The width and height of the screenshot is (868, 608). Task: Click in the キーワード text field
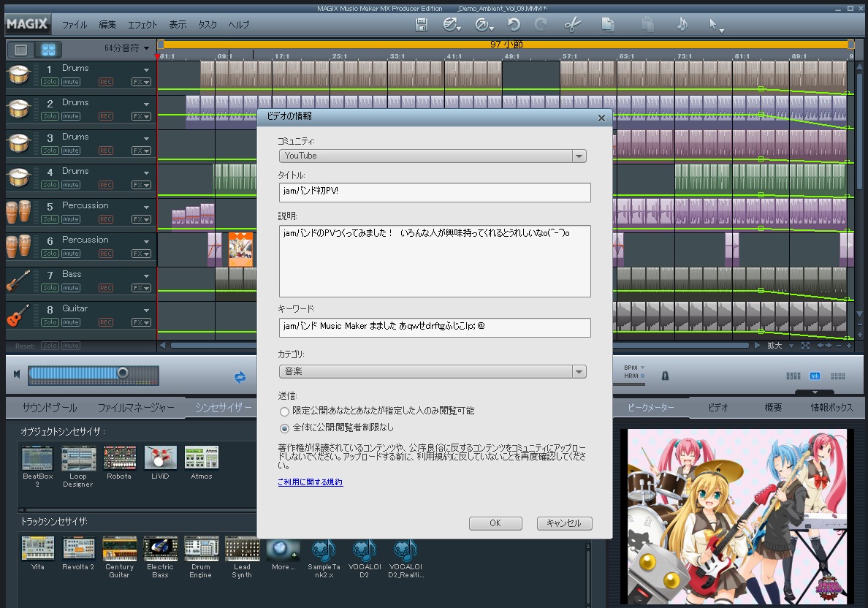[435, 327]
